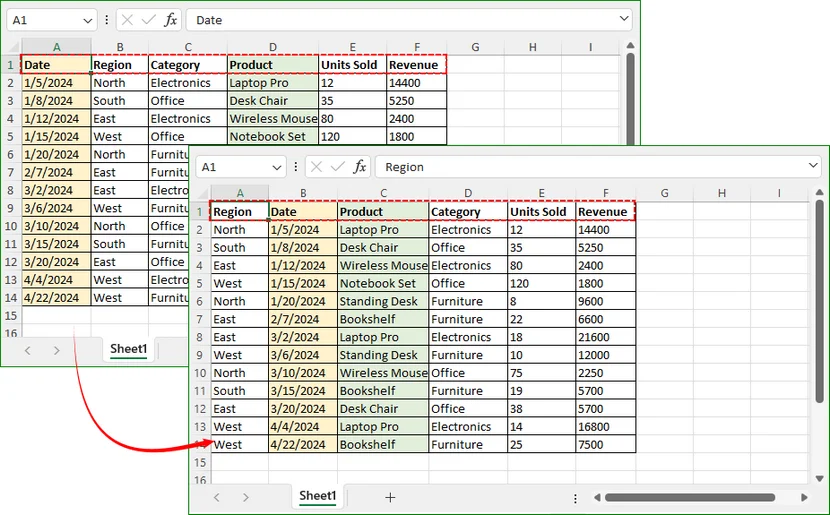
Task: Click the scroll right arrow on front horizontal scrollbar
Action: [805, 498]
